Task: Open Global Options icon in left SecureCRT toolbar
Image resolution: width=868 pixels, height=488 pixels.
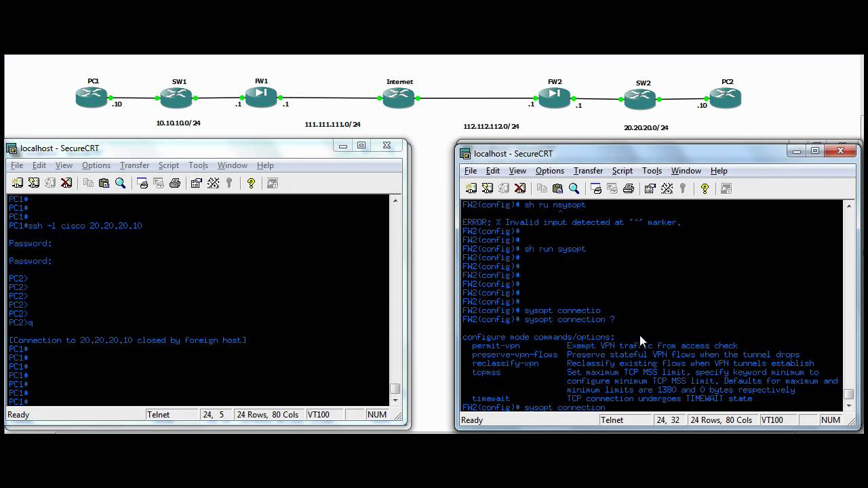Action: click(213, 183)
